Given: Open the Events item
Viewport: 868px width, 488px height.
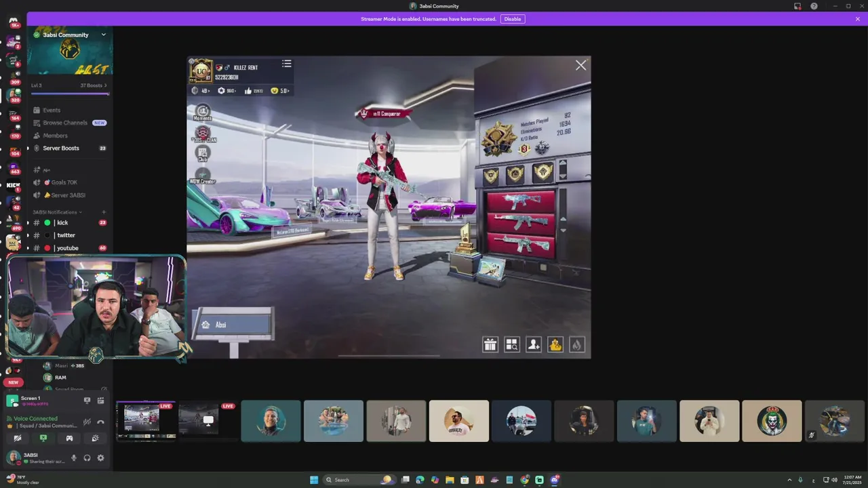Looking at the screenshot, I should coord(52,110).
